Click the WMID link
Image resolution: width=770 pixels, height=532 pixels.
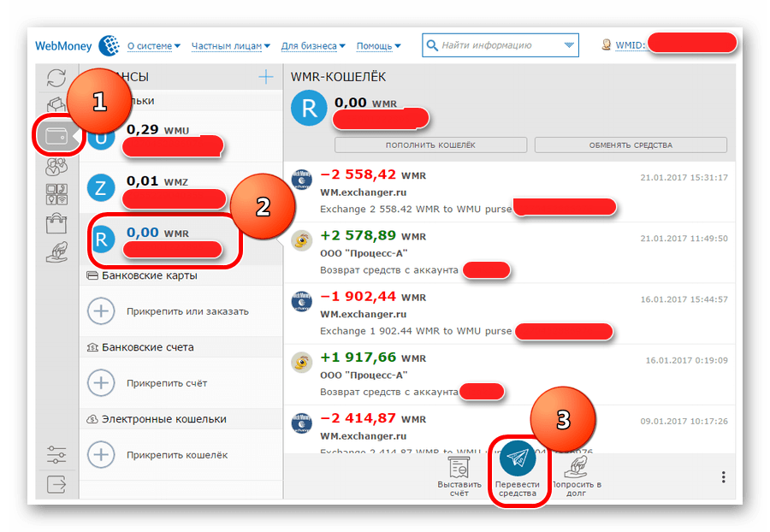[630, 45]
